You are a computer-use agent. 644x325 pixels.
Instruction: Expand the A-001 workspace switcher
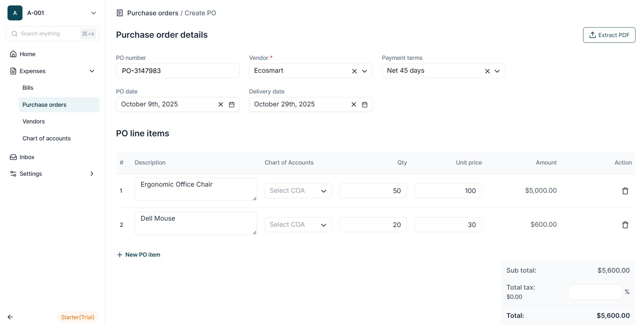tap(93, 13)
